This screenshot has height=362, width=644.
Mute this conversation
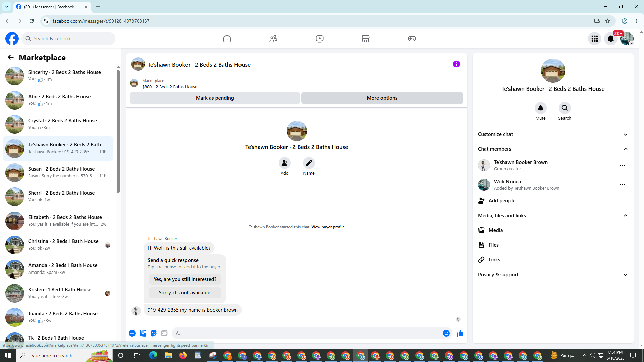pos(541,108)
